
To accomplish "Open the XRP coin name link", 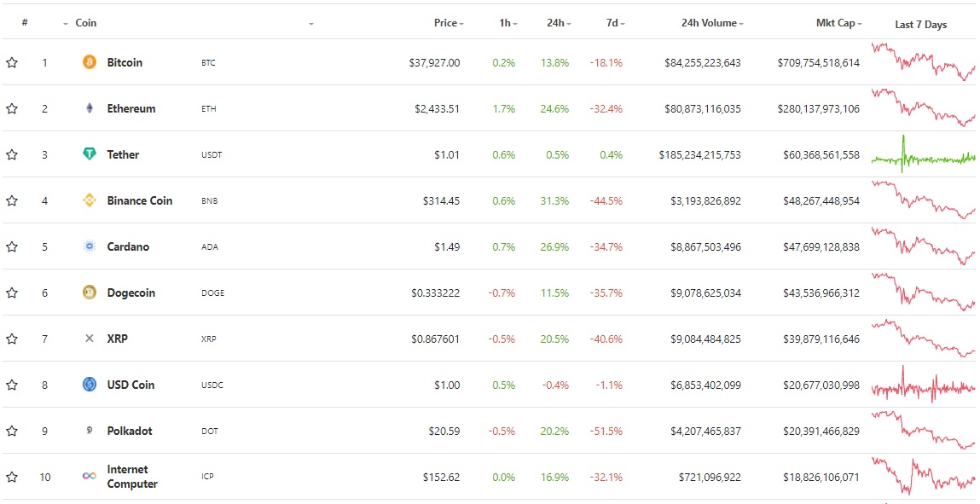I will 117,339.
